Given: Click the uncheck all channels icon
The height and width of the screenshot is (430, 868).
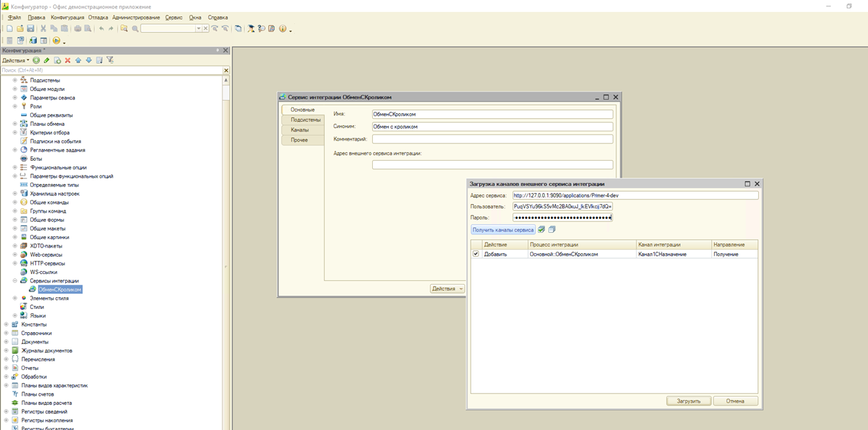Looking at the screenshot, I should click(x=552, y=229).
